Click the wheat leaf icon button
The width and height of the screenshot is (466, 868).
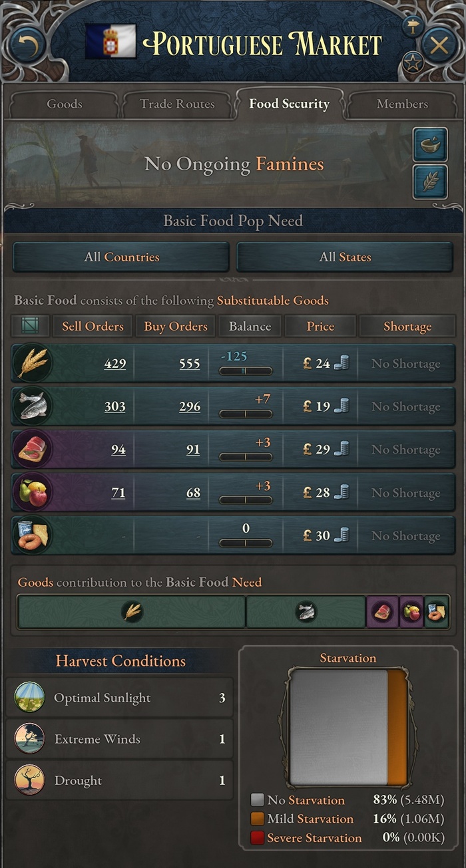pos(429,182)
